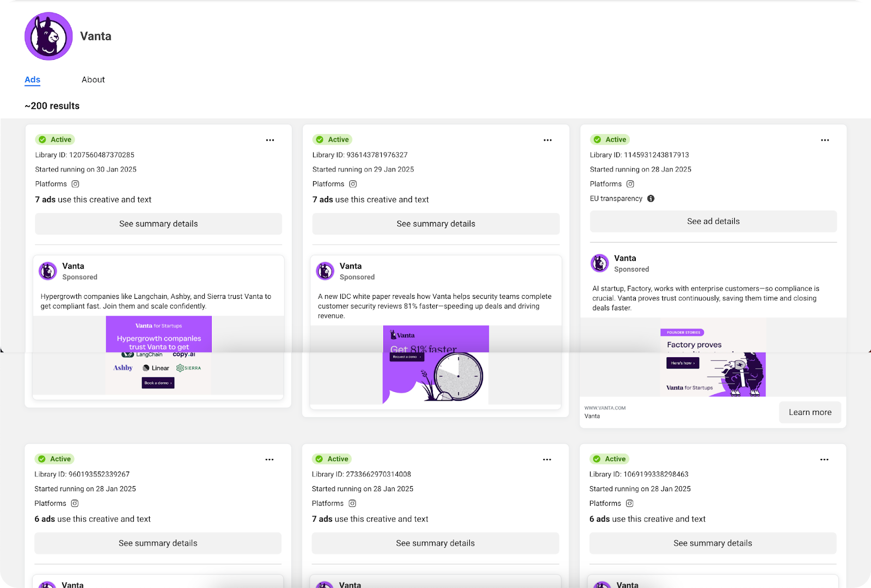This screenshot has height=588, width=871.
Task: Click Library ID: 1145931243817913 text
Action: 639,155
